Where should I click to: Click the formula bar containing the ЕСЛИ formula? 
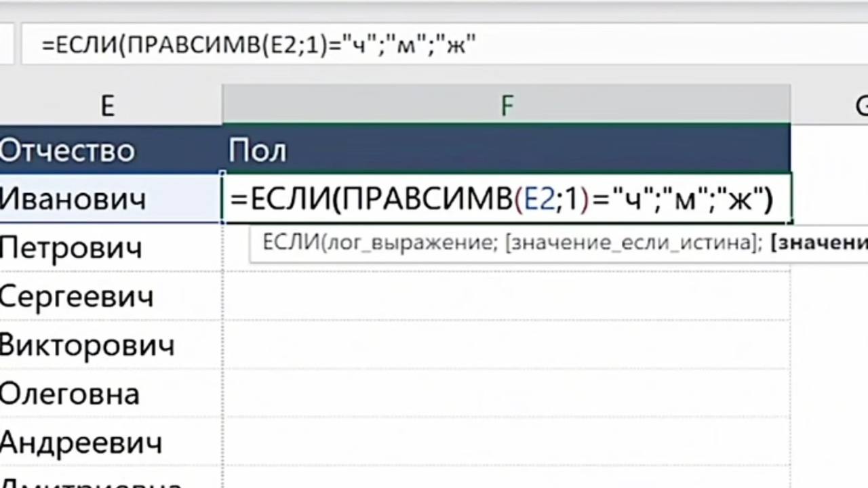pos(444,45)
